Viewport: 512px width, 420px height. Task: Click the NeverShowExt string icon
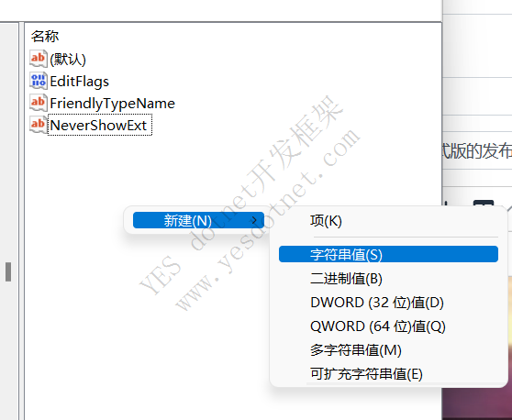coord(39,125)
